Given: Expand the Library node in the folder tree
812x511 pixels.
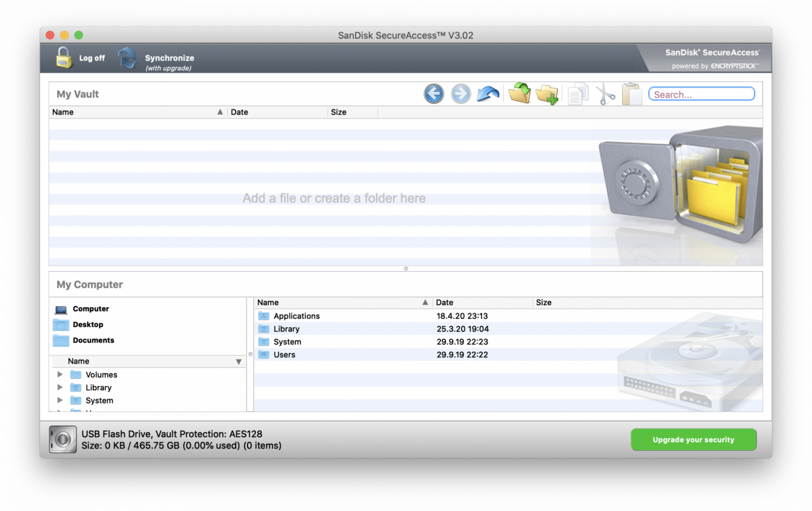Looking at the screenshot, I should 60,387.
